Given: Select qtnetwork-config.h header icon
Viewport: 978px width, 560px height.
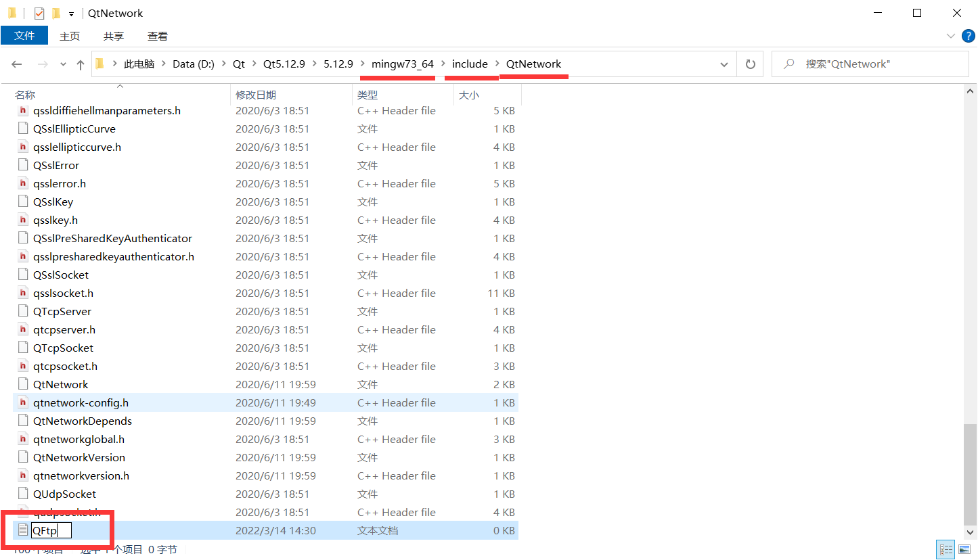Looking at the screenshot, I should [23, 402].
